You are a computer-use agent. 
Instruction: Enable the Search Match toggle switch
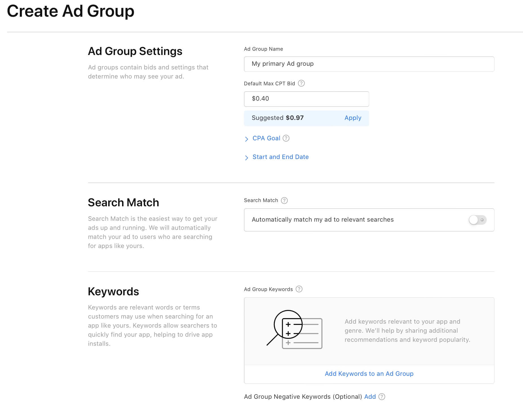[477, 220]
